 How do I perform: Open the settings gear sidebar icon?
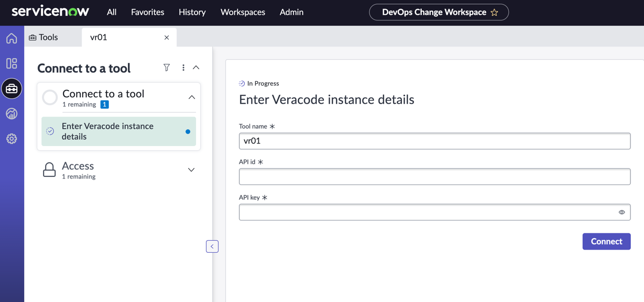point(12,139)
